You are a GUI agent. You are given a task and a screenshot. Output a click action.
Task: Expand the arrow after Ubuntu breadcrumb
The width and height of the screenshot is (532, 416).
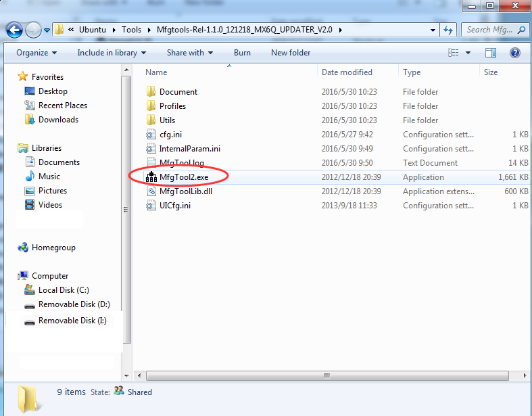tap(114, 30)
